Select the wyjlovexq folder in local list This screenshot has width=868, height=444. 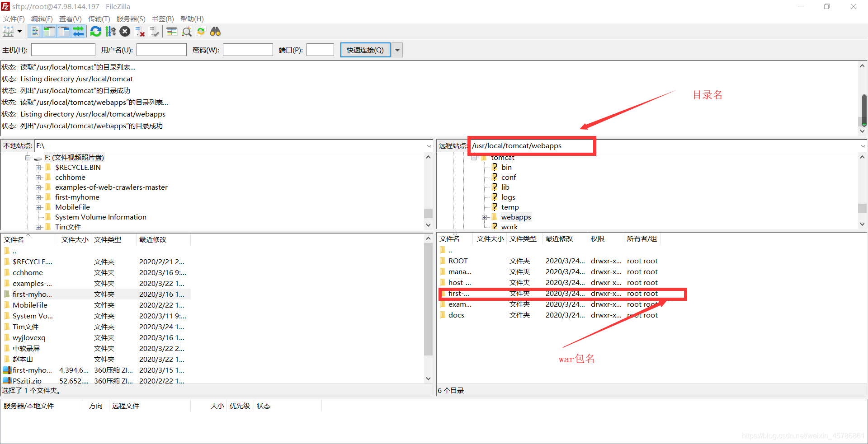(96, 338)
